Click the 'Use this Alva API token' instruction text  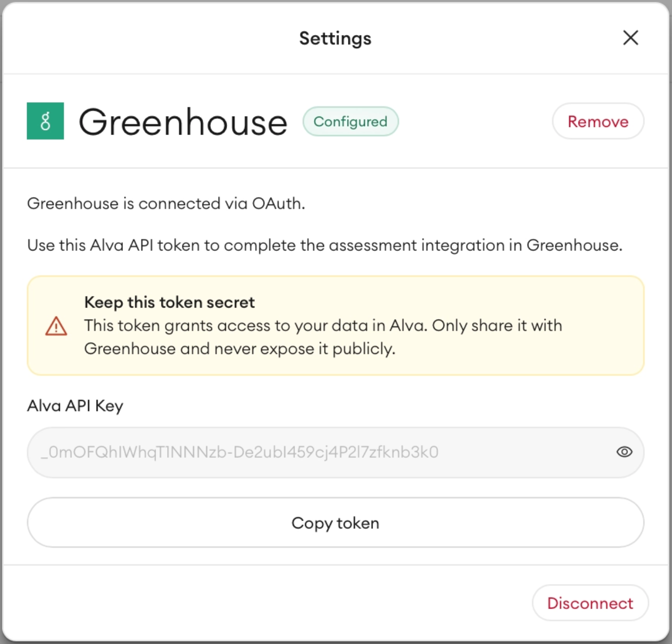[325, 245]
